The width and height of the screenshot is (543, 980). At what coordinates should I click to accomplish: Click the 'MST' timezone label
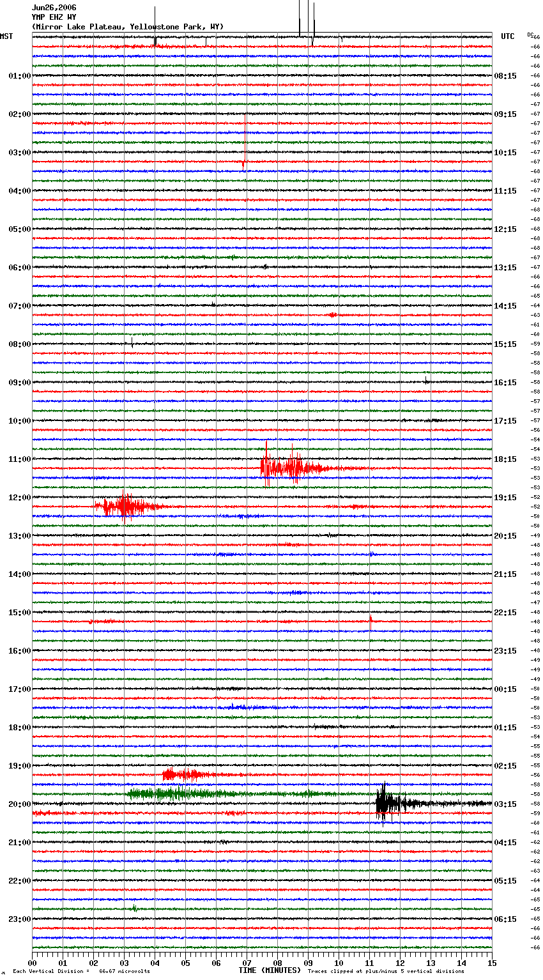pyautogui.click(x=6, y=36)
